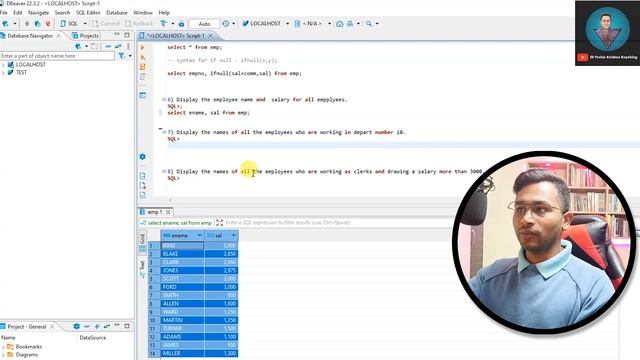
Task: Switch results view to Grid mode
Action: click(142, 242)
